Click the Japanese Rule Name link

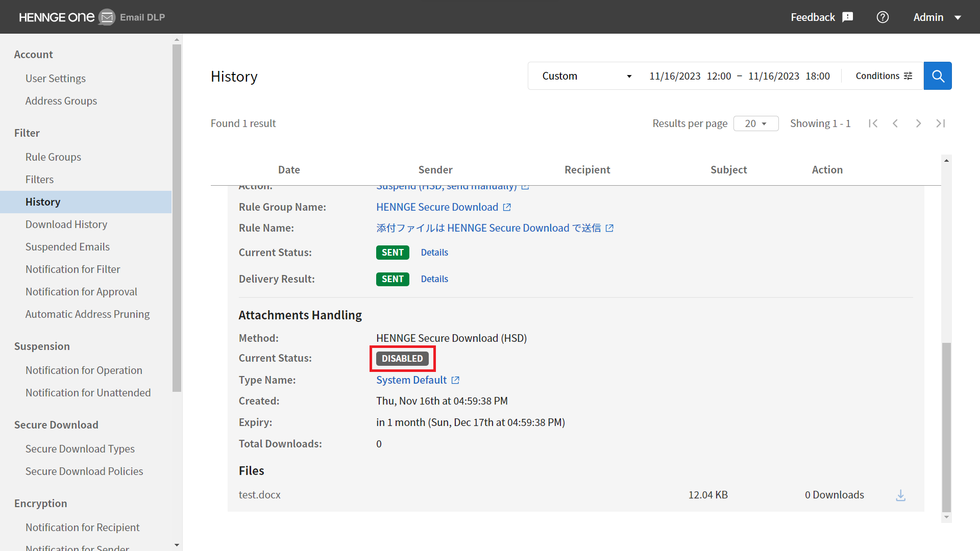[x=488, y=228]
